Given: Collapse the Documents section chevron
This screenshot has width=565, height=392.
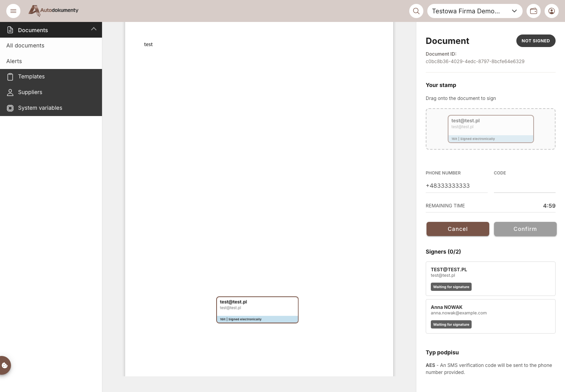Looking at the screenshot, I should click(x=93, y=29).
